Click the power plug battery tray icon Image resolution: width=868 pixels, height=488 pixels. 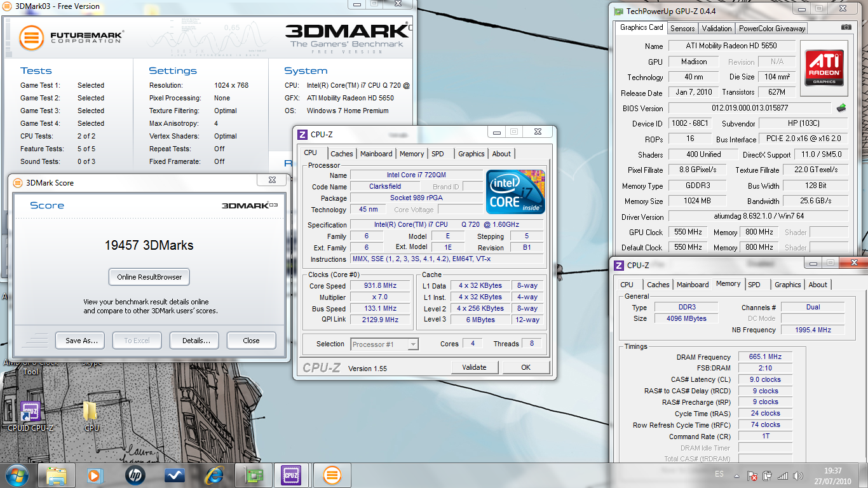click(768, 475)
